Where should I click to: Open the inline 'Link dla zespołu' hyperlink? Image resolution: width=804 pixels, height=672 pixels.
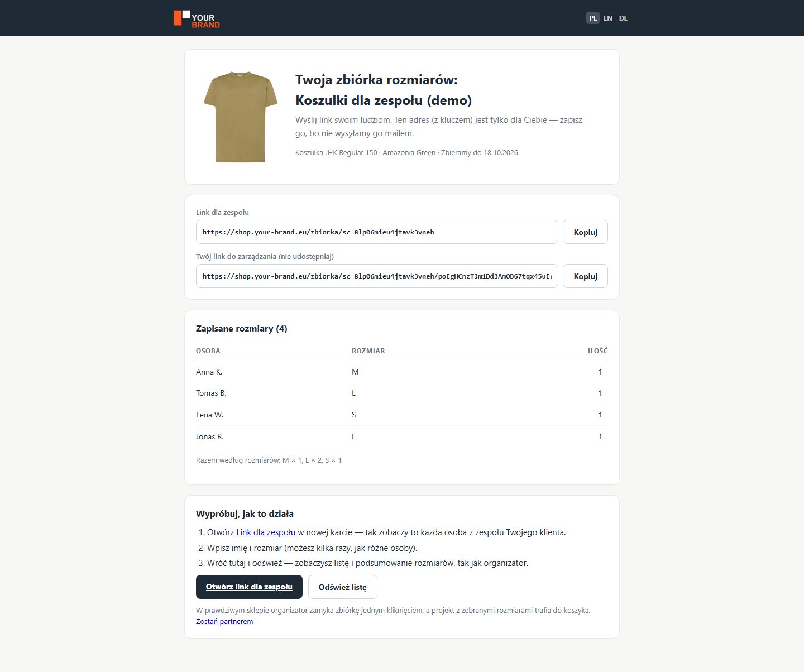(x=266, y=532)
